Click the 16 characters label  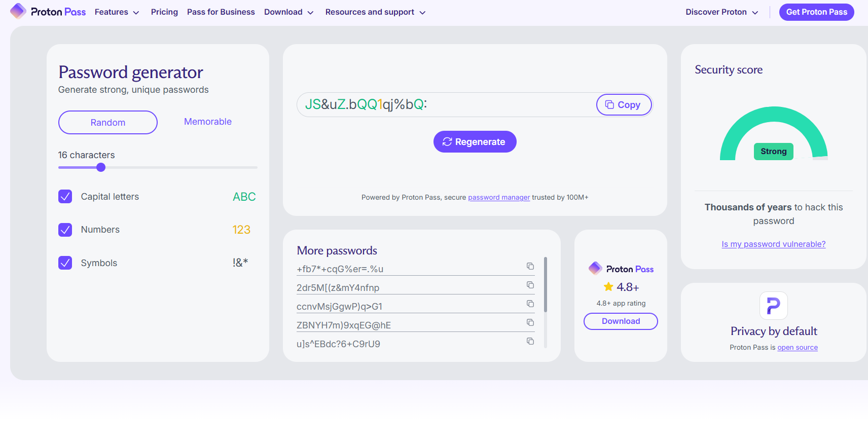[86, 155]
